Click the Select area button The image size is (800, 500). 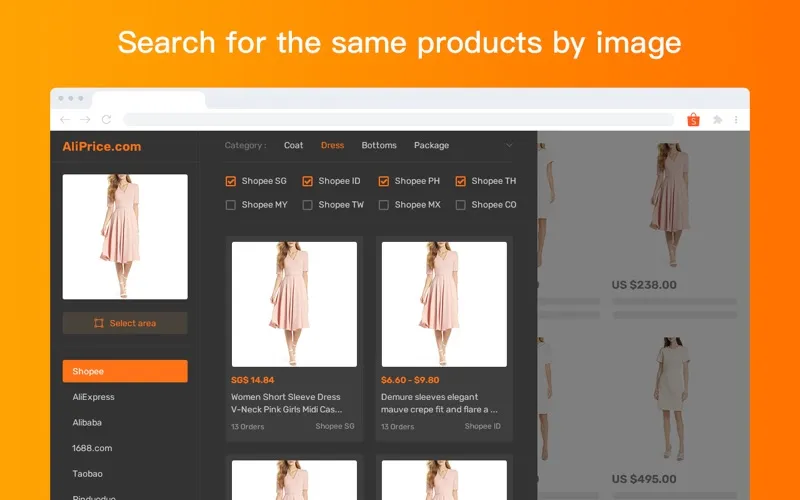click(x=125, y=323)
